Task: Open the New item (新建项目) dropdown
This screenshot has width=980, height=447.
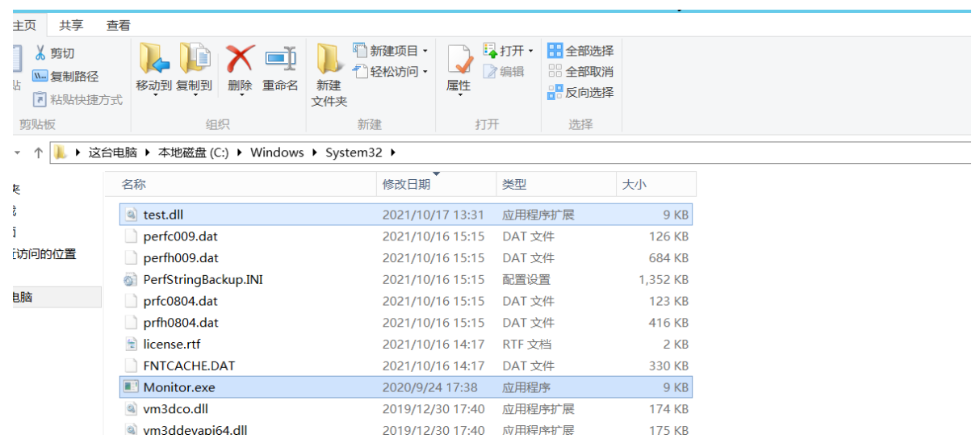Action: click(x=425, y=51)
